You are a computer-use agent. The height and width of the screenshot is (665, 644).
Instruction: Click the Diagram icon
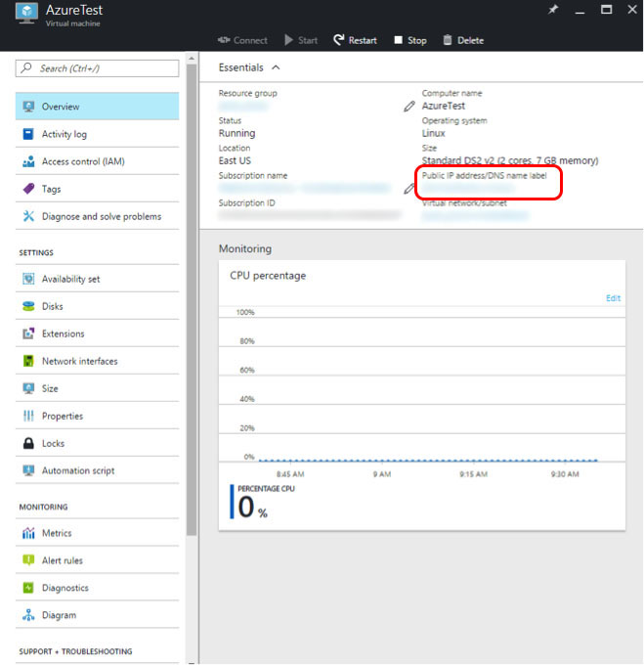coord(28,615)
